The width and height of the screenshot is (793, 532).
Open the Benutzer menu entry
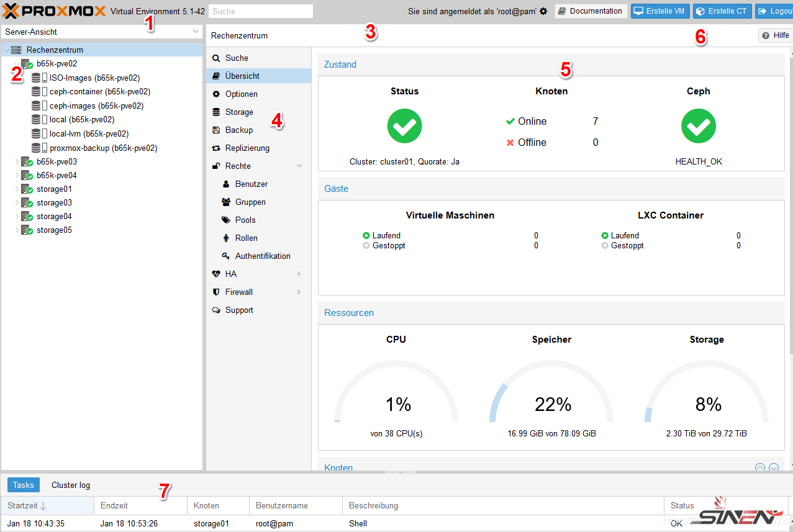coord(258,184)
